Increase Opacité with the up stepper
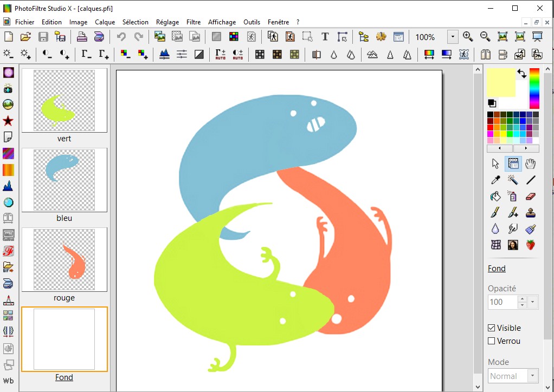The image size is (554, 392). (x=522, y=299)
